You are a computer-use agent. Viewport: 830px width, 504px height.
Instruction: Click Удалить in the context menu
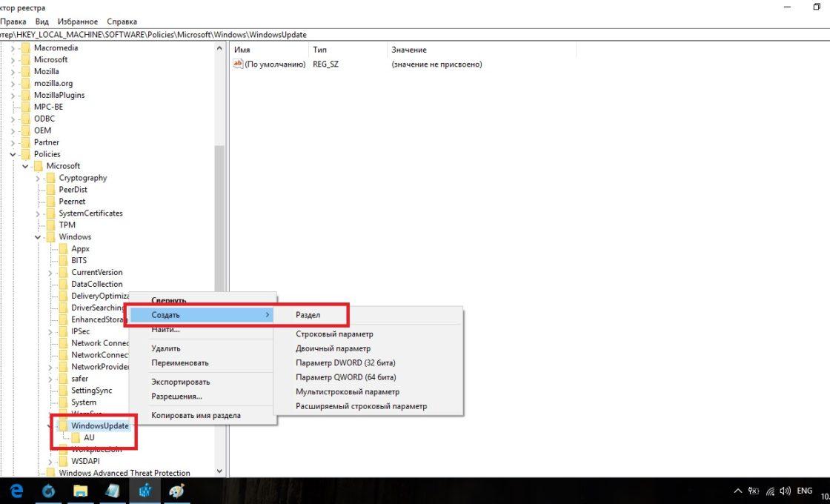(x=166, y=348)
